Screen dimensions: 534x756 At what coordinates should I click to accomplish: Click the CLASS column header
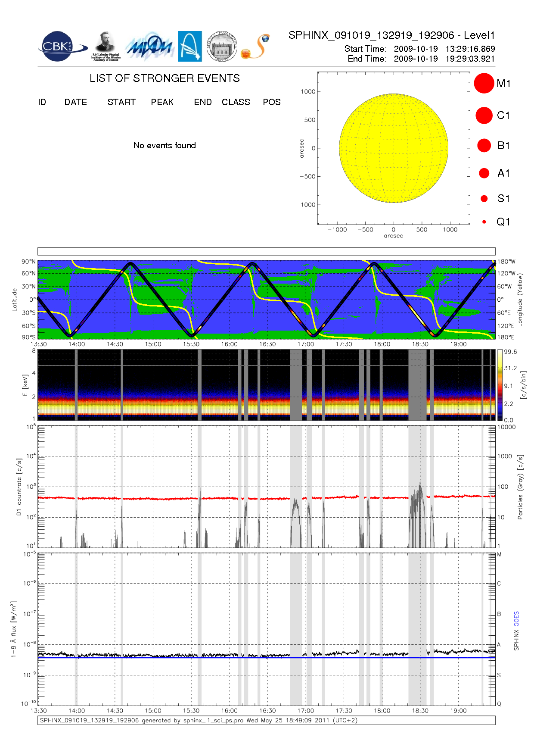coord(236,102)
